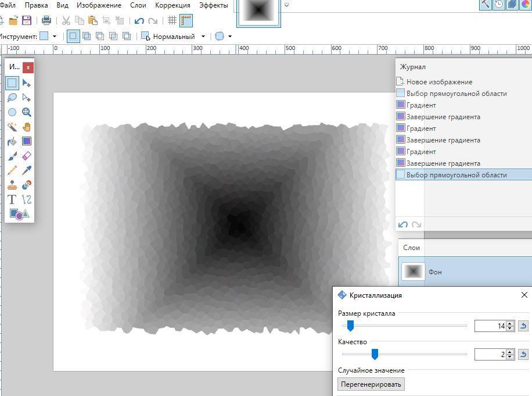Select the Zoom magnifier tool
This screenshot has height=396, width=532.
tap(27, 112)
